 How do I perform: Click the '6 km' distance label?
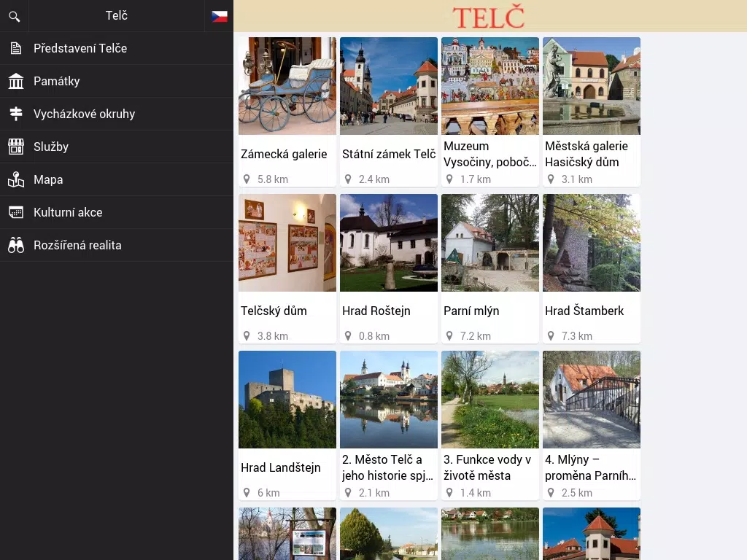tap(268, 493)
